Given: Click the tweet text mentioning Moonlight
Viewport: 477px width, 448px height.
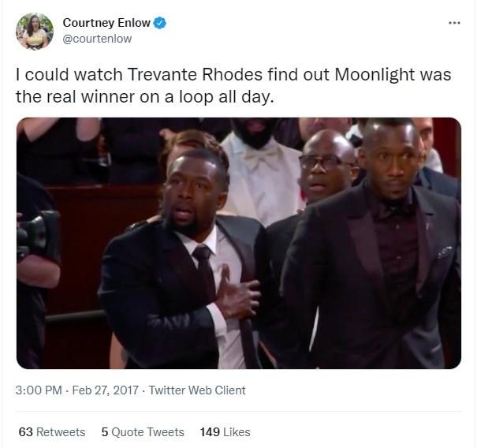Looking at the screenshot, I should tap(233, 85).
